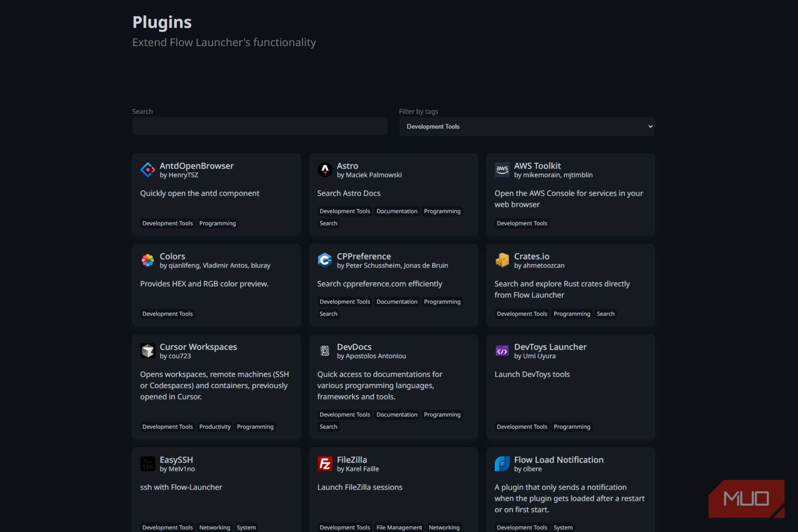Screen dimensions: 798x532
Task: Open the Flow Load Notification title
Action: click(x=559, y=459)
